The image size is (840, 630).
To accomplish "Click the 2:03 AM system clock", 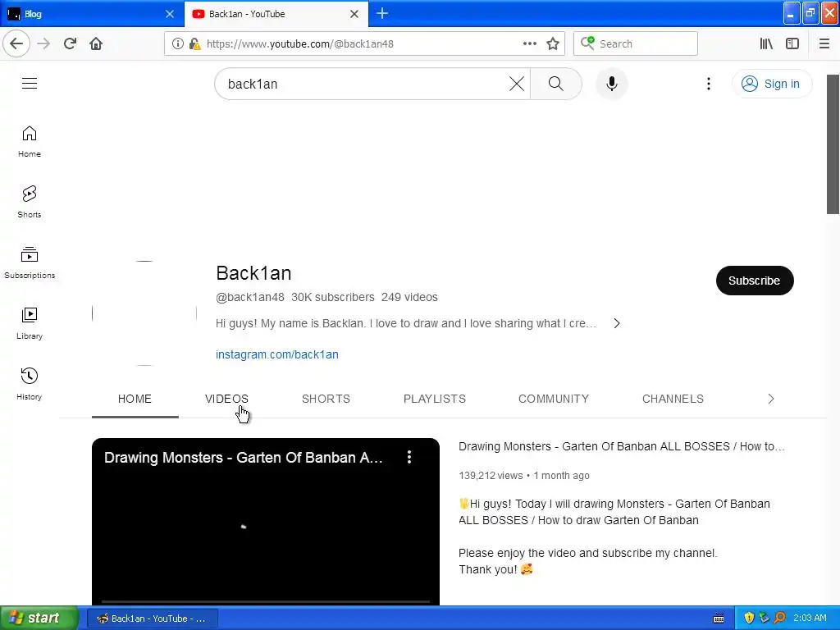I will tap(810, 619).
